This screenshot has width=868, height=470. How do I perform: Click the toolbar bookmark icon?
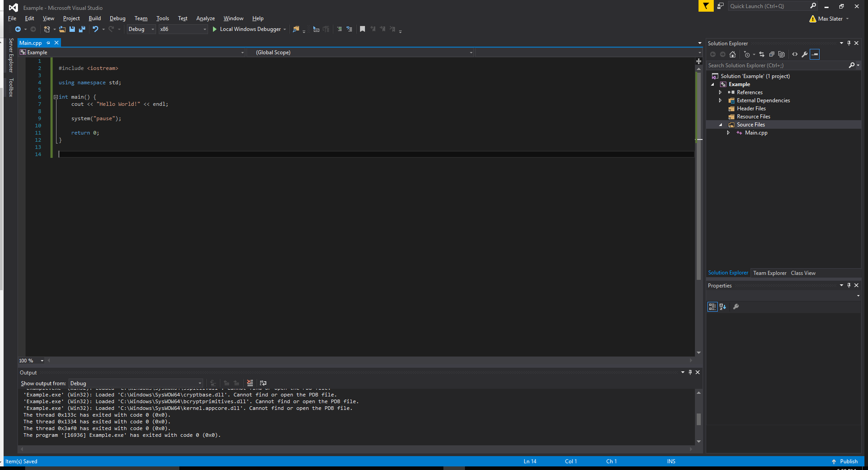[x=362, y=29]
